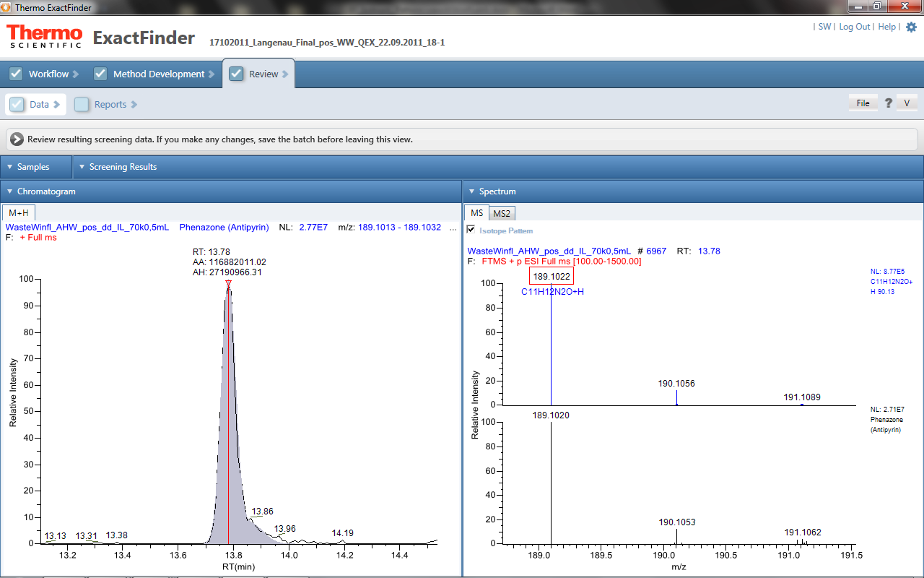Click the Data step checkmark icon

17,104
